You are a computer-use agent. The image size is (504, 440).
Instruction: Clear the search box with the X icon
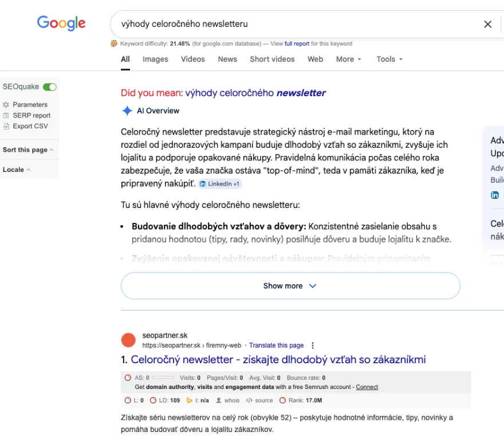(487, 24)
